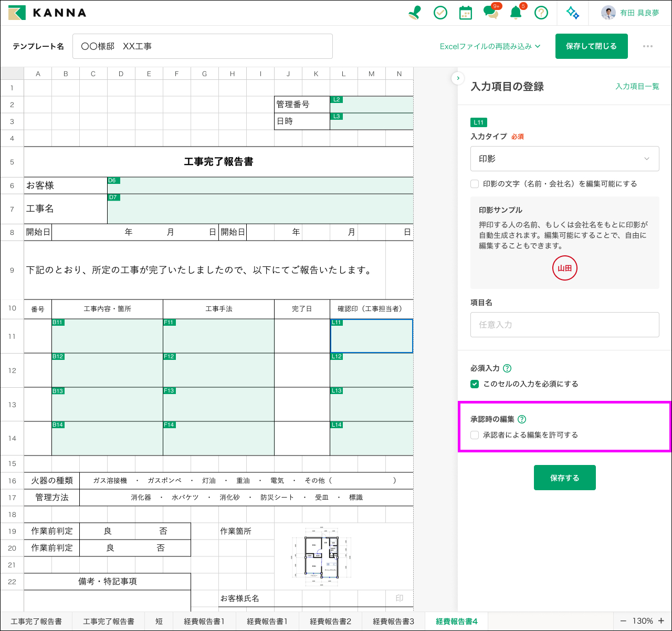Click the 保存して閉じる button

(x=591, y=46)
